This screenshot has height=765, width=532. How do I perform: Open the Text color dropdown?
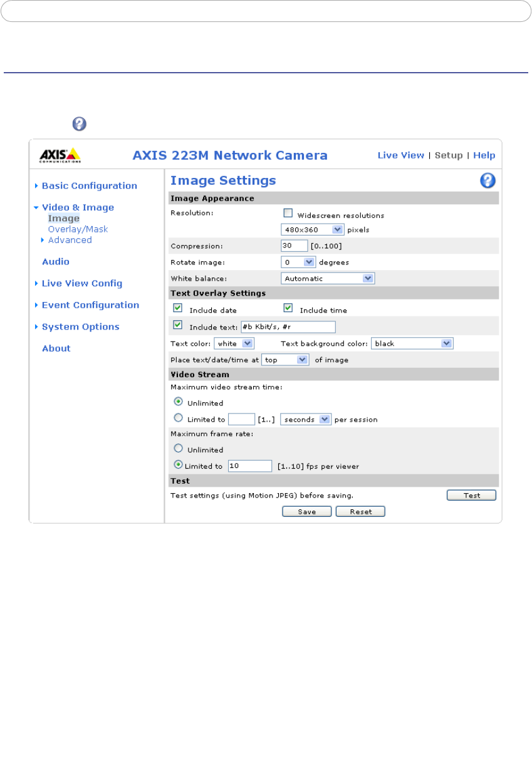point(234,343)
